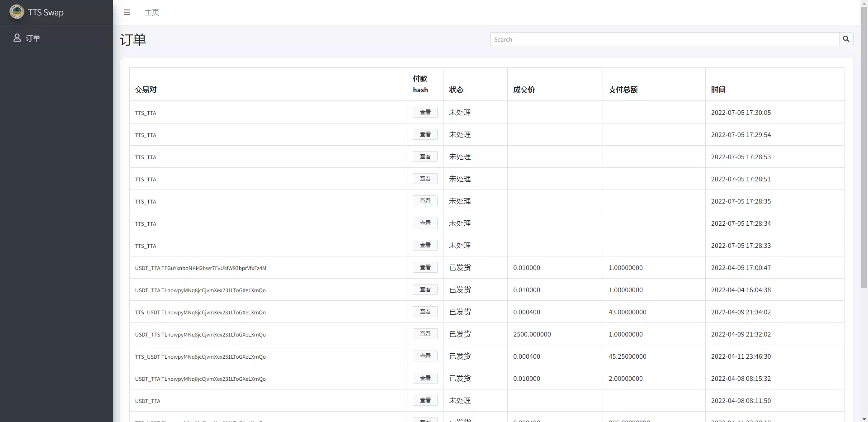Click 查看 for the 2022-04-05 USDT_TTA order

tap(425, 267)
